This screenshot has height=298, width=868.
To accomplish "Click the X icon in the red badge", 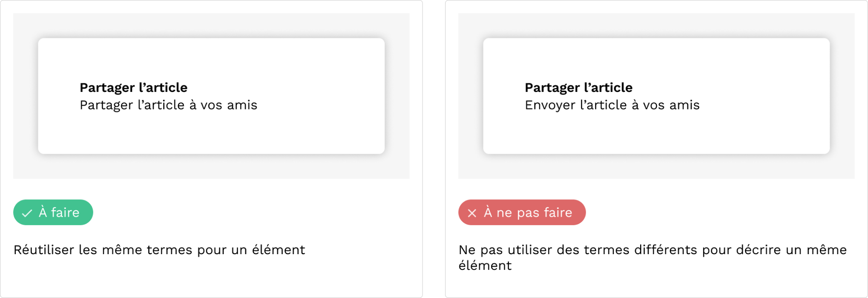I will [x=472, y=213].
